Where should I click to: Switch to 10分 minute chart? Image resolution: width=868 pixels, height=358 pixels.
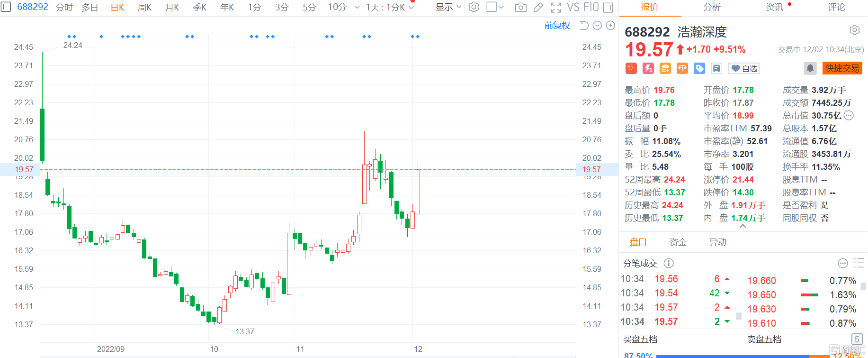pyautogui.click(x=337, y=7)
